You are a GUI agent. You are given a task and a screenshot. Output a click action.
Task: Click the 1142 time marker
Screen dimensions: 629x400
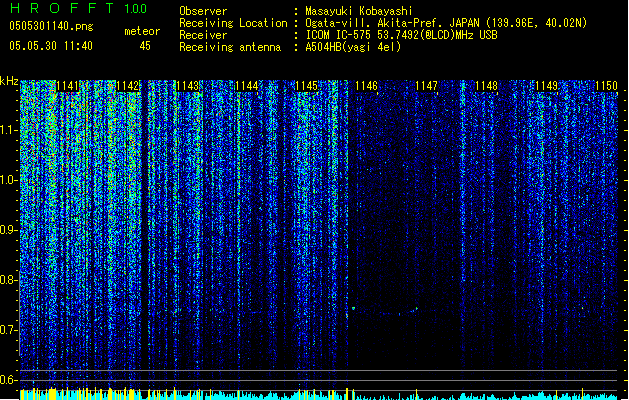point(128,86)
